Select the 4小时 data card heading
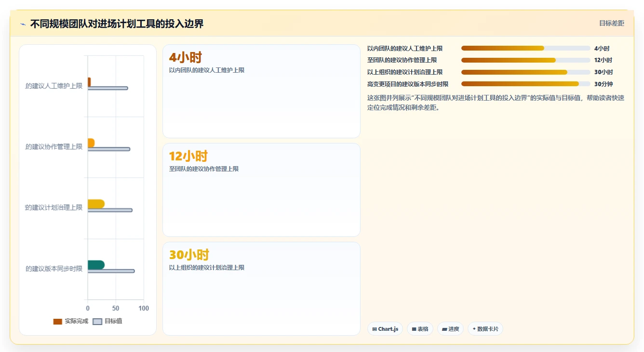644x352 pixels. pyautogui.click(x=185, y=58)
